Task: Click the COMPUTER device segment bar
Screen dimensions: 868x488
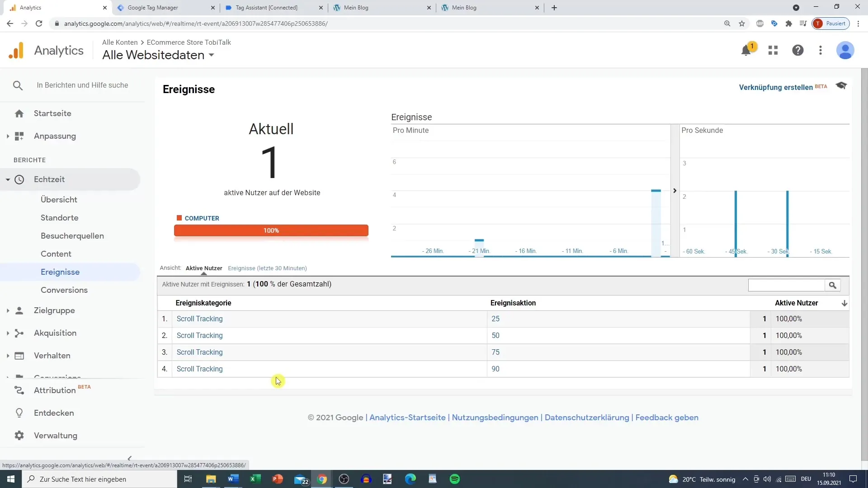Action: (272, 230)
